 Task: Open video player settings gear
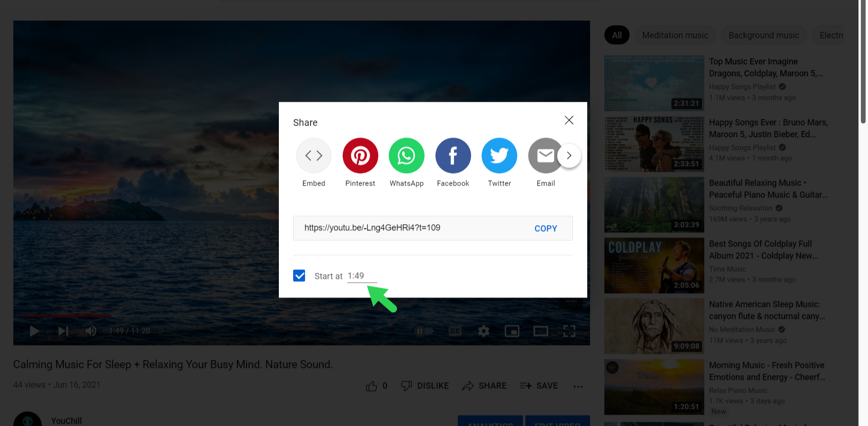pyautogui.click(x=483, y=331)
